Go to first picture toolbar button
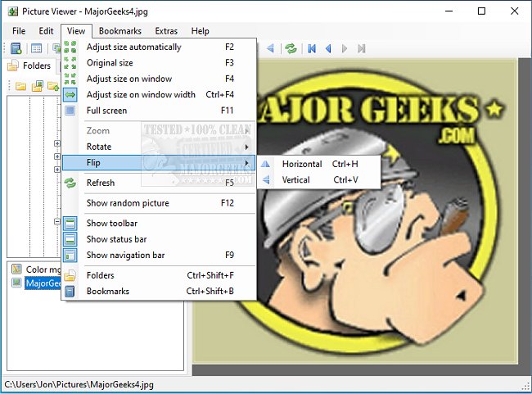 [x=312, y=48]
